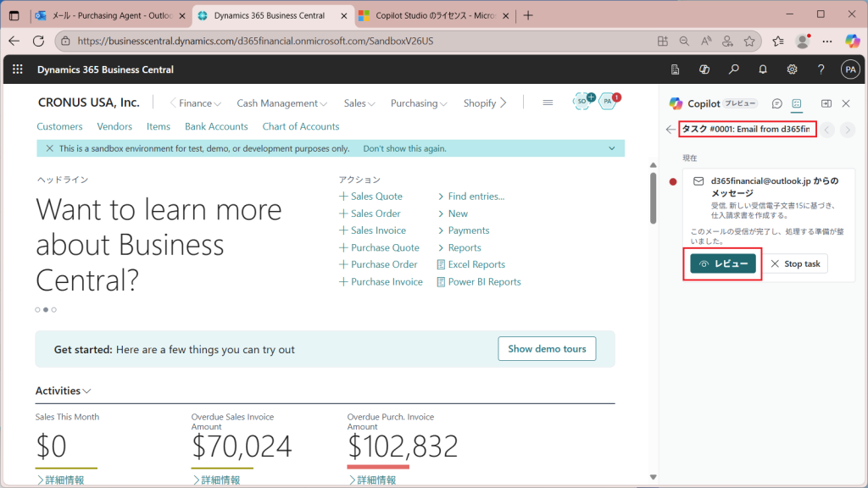Open the PA account avatar
This screenshot has height=488, width=868.
[850, 69]
